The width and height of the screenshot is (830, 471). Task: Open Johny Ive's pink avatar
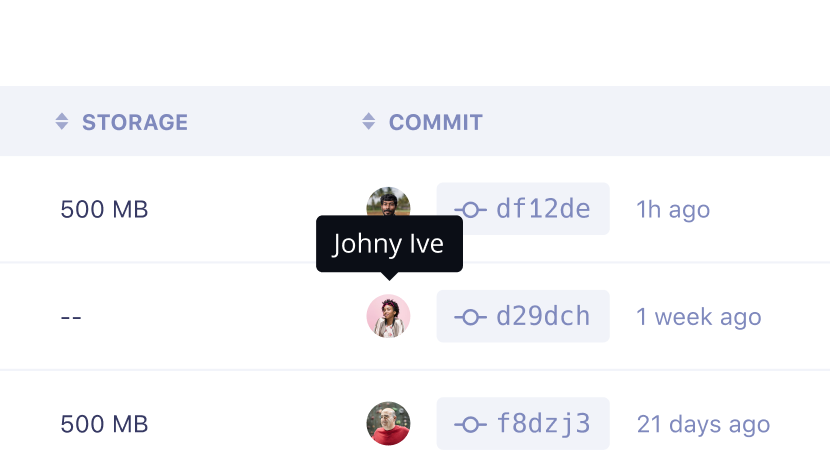(389, 316)
